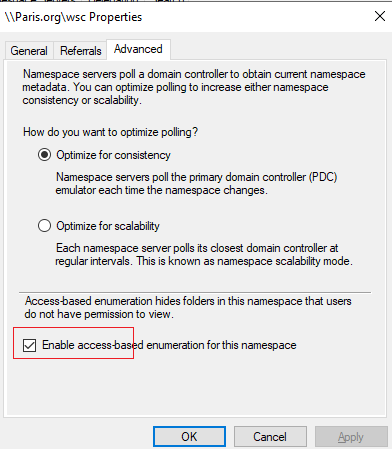
Task: Click the \\Paris.org\wsc Properties title text
Action: 73,17
